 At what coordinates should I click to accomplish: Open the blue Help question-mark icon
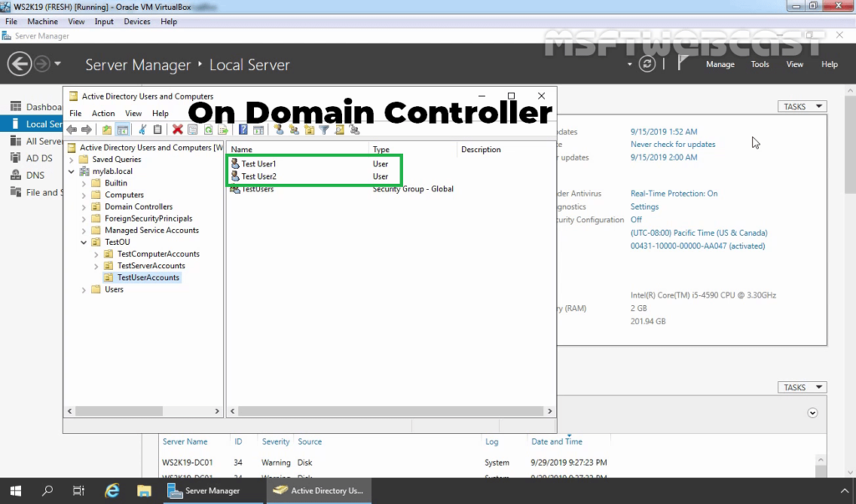pyautogui.click(x=243, y=130)
